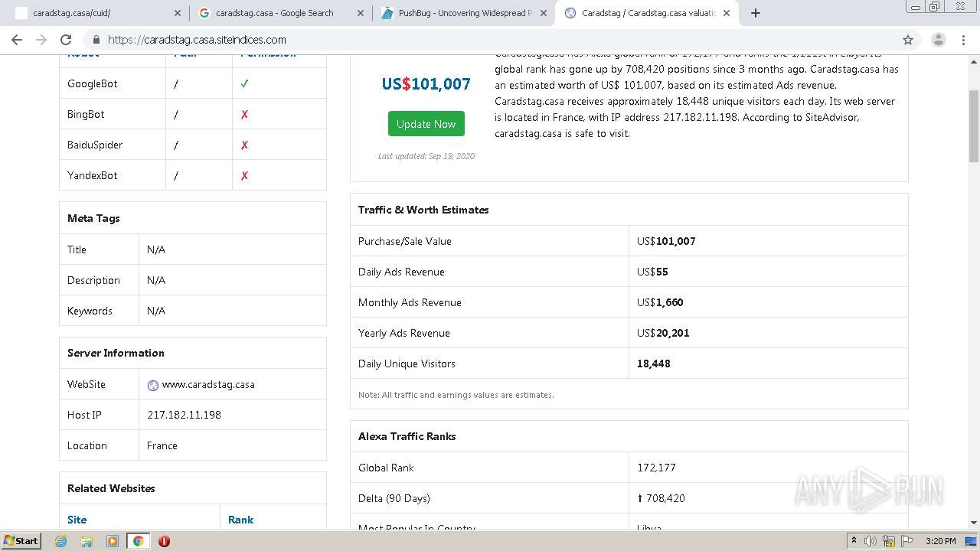View site security info via lock icon
980x551 pixels.
[96, 40]
